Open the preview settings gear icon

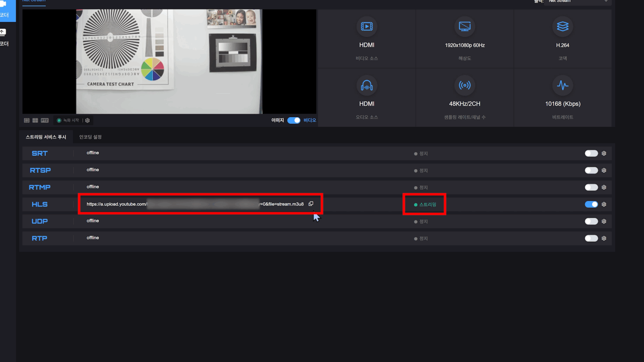(x=87, y=120)
